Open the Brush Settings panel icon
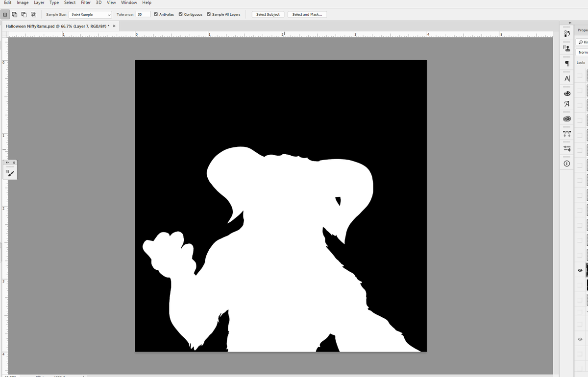Screen dimensions: 588x377 tap(566, 32)
